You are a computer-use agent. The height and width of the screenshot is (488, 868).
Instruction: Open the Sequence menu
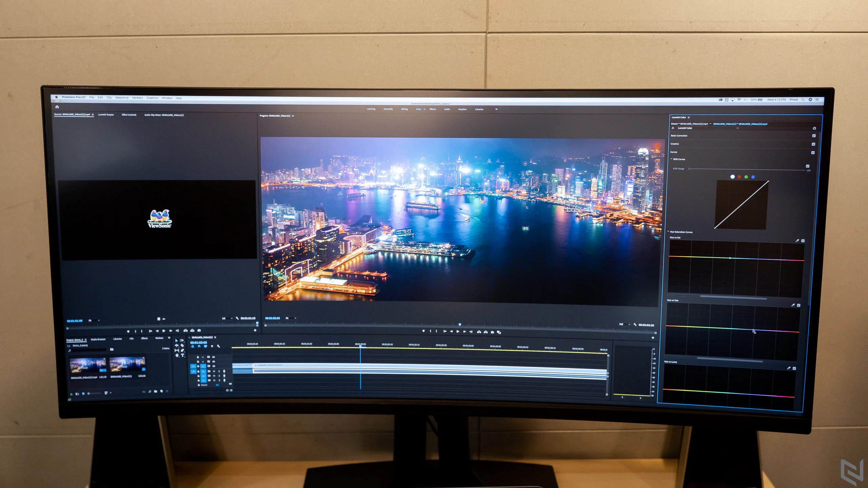(122, 98)
